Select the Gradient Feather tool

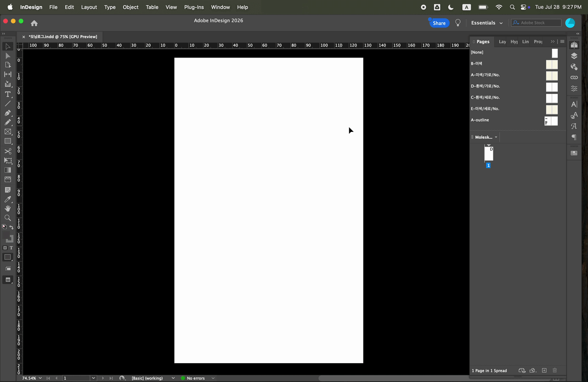tap(8, 180)
